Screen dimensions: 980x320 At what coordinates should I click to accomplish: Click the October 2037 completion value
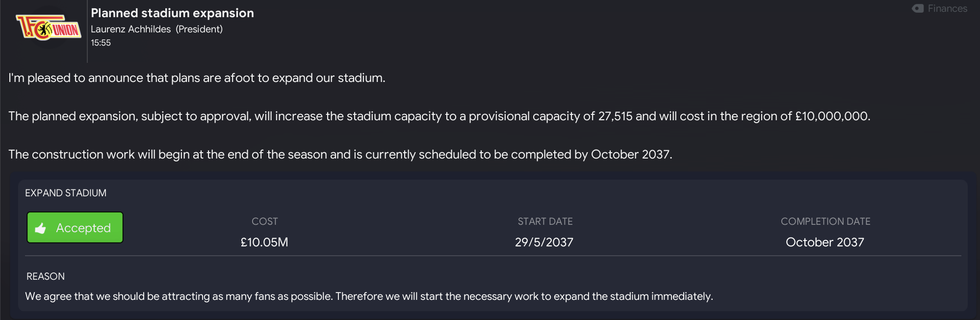click(x=825, y=242)
